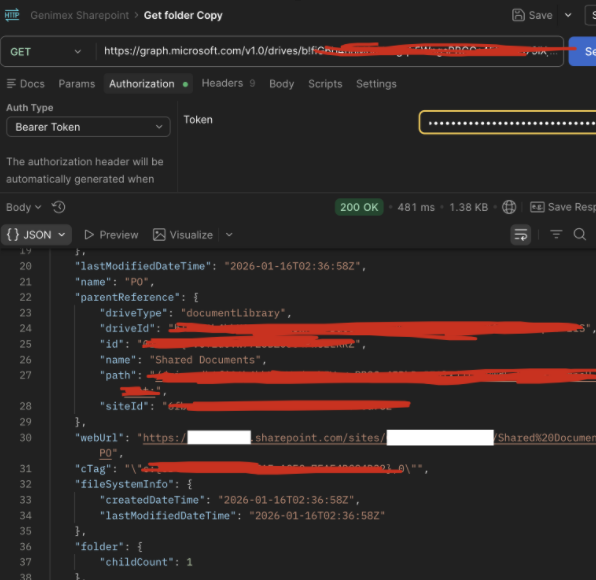Open the Scripts tab
The height and width of the screenshot is (580, 596).
pos(325,84)
